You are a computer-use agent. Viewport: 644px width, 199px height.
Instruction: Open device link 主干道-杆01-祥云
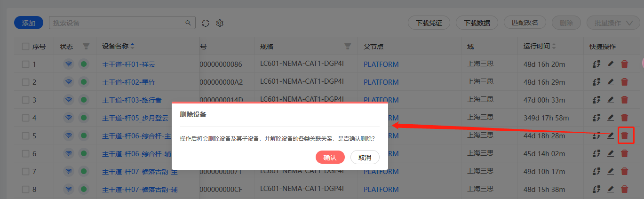[128, 64]
